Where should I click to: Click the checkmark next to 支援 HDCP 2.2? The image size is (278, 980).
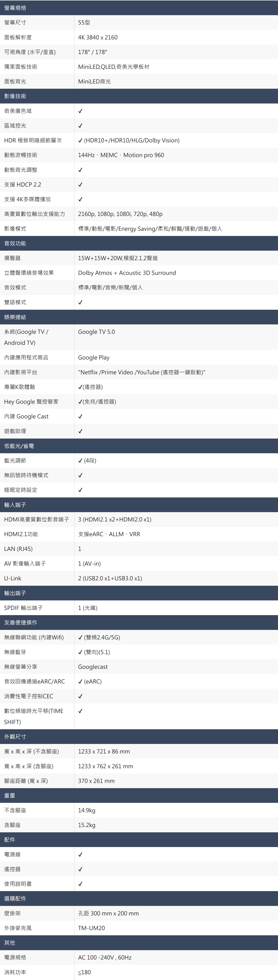(80, 185)
